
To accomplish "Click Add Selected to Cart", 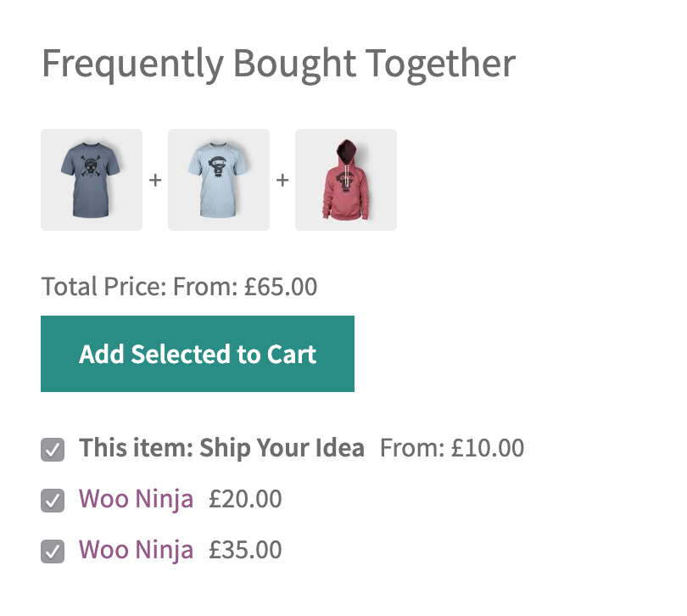I will click(197, 354).
